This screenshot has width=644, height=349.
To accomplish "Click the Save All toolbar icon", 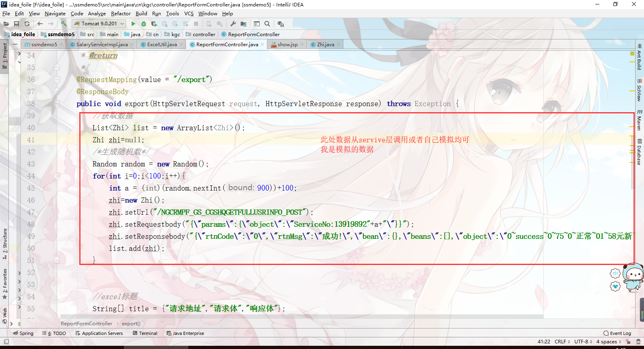I will [17, 24].
